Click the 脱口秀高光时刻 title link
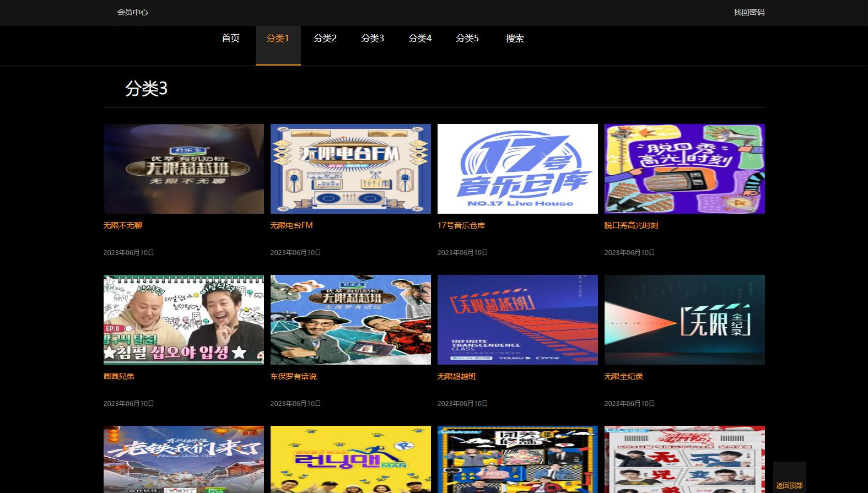868x493 pixels. [x=631, y=225]
